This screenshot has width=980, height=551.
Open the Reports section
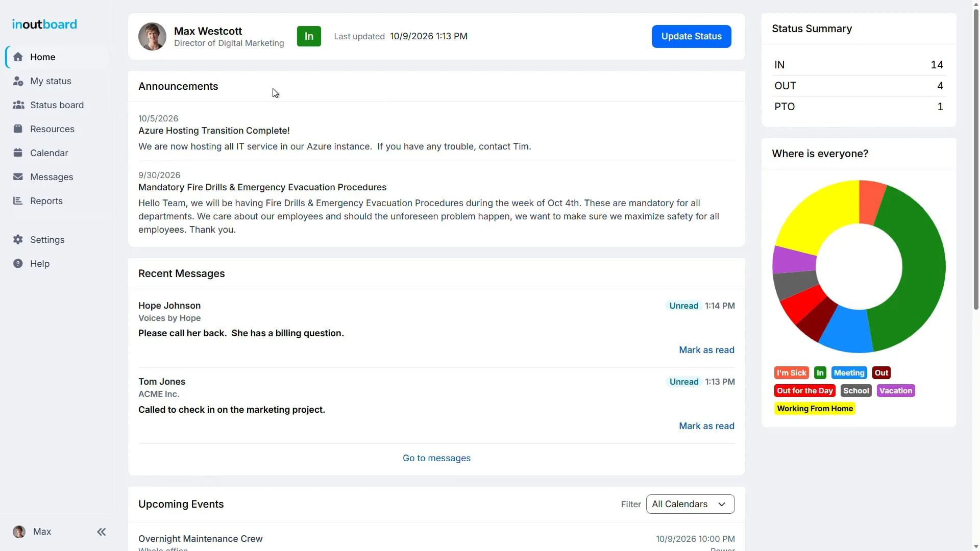point(46,201)
